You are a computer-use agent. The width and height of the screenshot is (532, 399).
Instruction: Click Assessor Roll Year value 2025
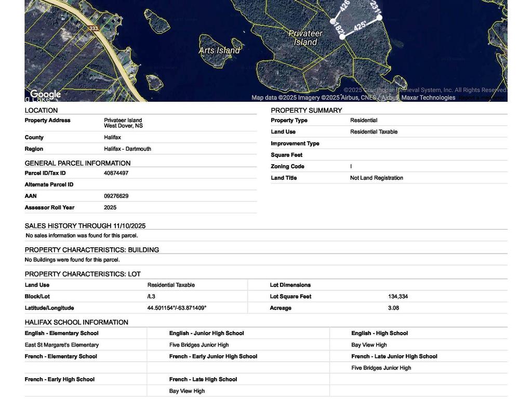pos(110,208)
